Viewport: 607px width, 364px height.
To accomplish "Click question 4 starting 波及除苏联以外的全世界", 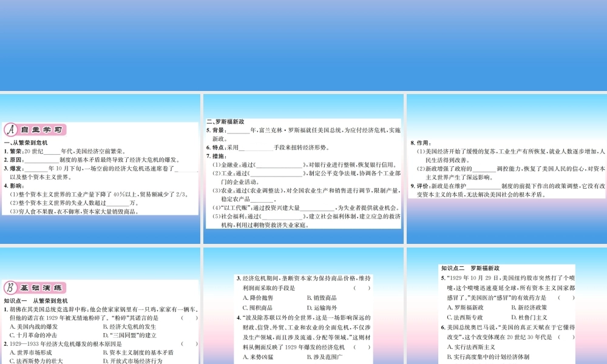I will point(304,332).
